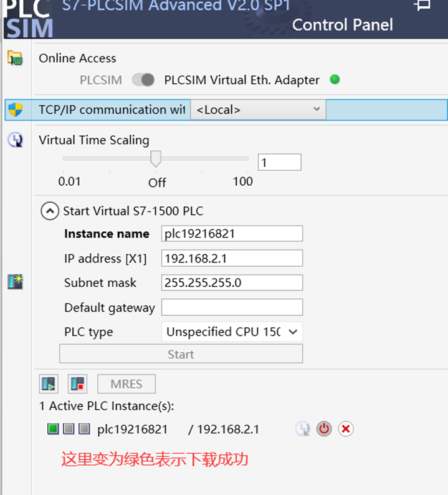Click the red X remove instance icon
Viewport: 448px width, 495px height.
(346, 429)
